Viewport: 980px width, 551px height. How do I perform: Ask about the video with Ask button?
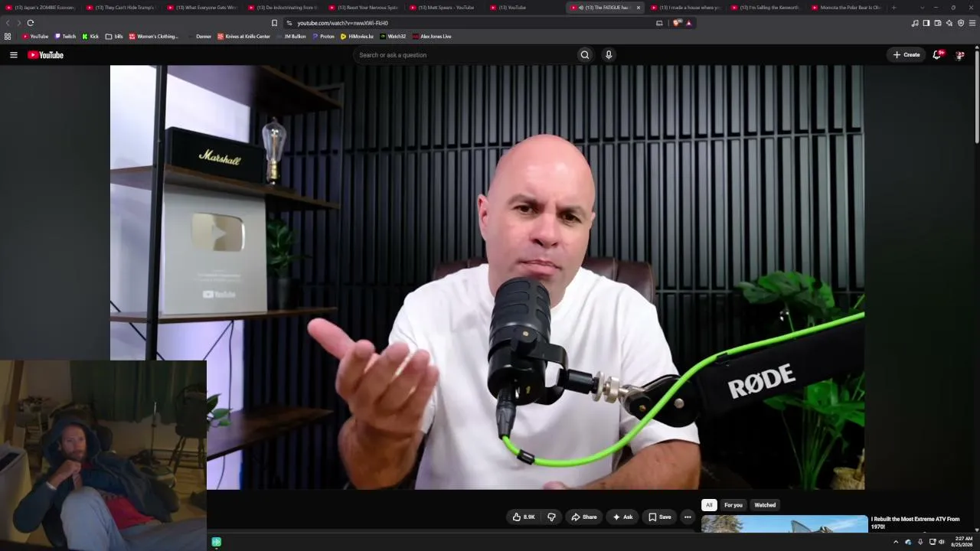(622, 517)
